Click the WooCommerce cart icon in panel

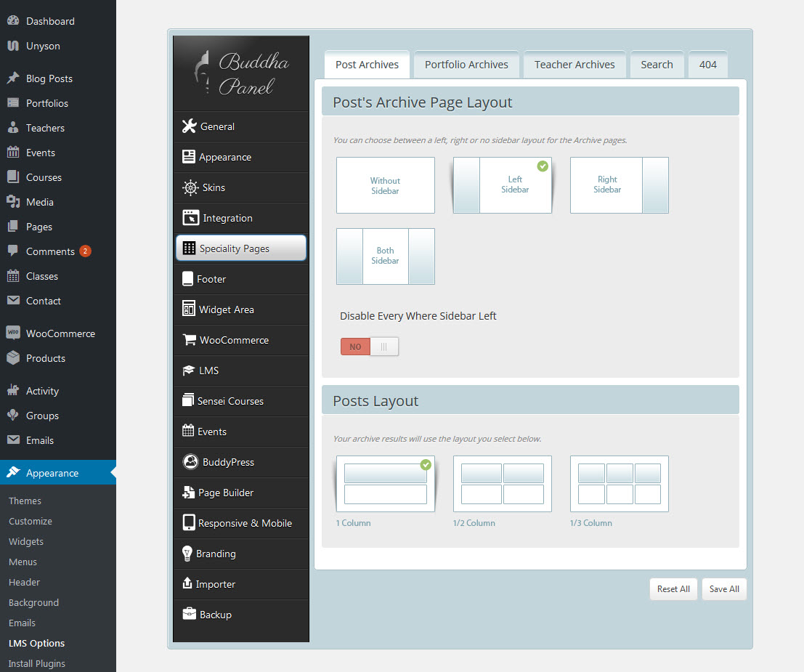(189, 340)
